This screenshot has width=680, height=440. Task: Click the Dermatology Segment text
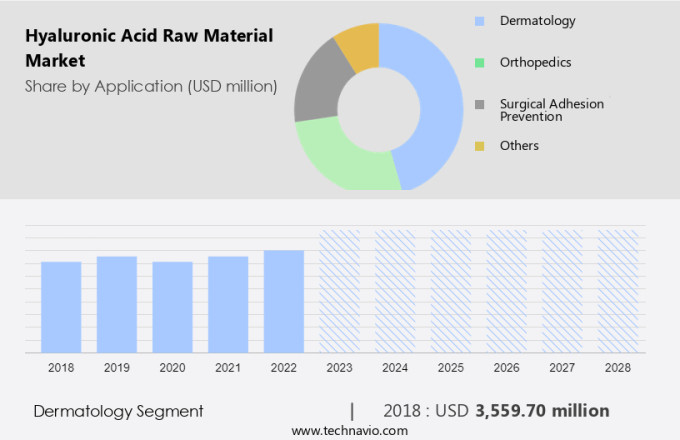click(x=118, y=411)
